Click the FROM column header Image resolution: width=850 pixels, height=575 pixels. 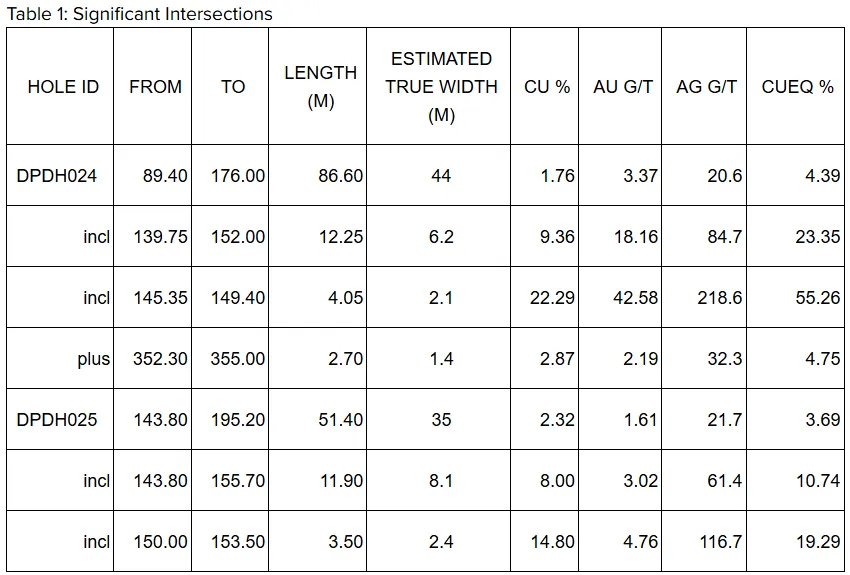click(154, 87)
